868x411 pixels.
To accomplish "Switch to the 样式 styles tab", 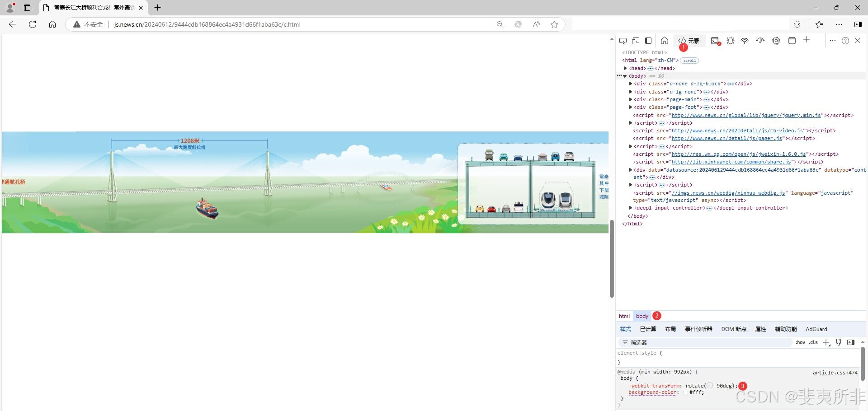I will [625, 329].
